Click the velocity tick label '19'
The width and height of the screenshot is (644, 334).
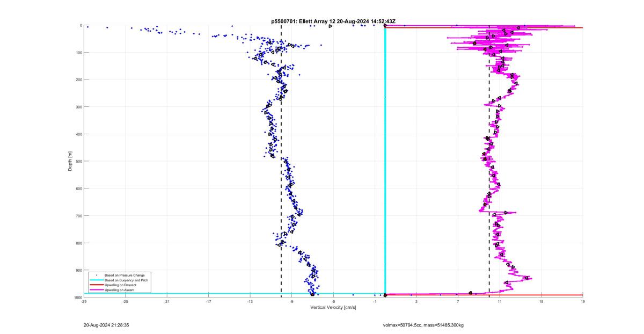[583, 302]
